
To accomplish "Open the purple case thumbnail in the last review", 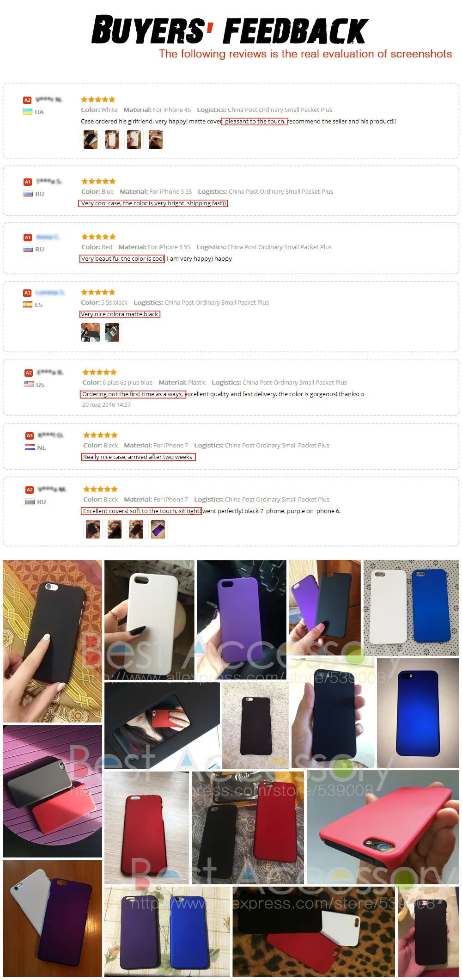I will 158,529.
